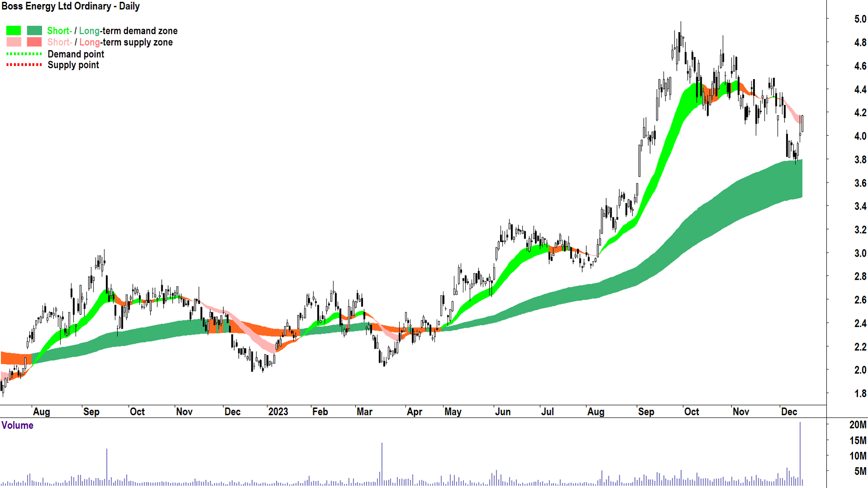Screen dimensions: 868x488
Task: Click the 2023 year marker on axis
Action: [278, 412]
